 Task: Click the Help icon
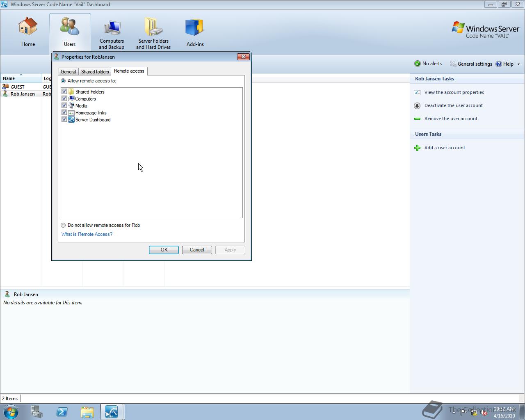[499, 64]
